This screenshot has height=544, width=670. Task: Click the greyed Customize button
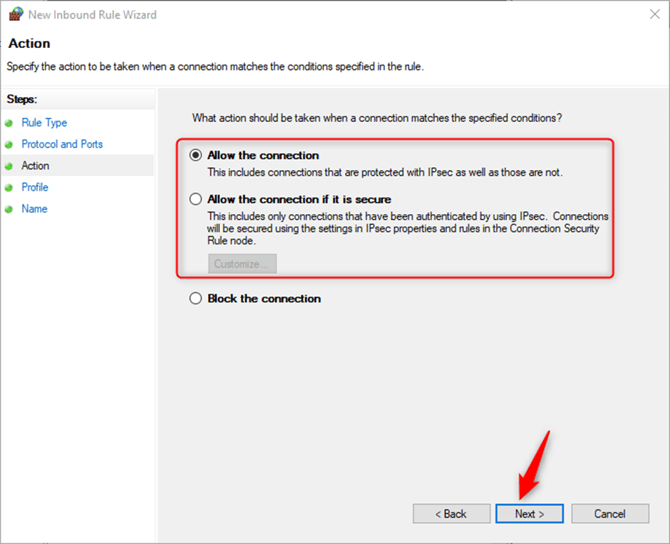tap(243, 264)
